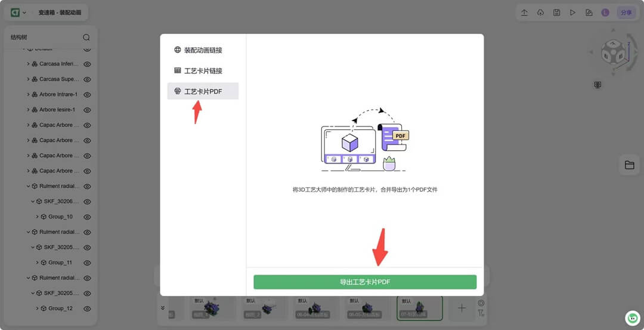The image size is (644, 330).
Task: Hide the Arbore Intrare-1 component
Action: tap(87, 94)
